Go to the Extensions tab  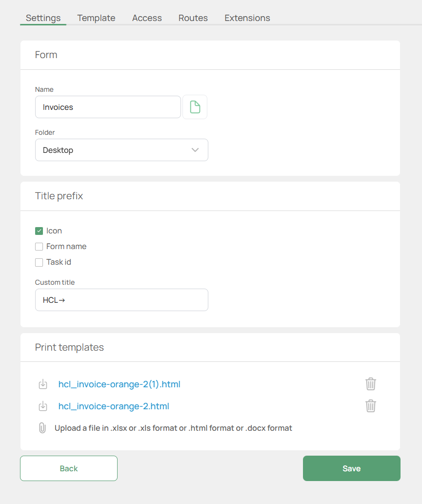point(247,18)
